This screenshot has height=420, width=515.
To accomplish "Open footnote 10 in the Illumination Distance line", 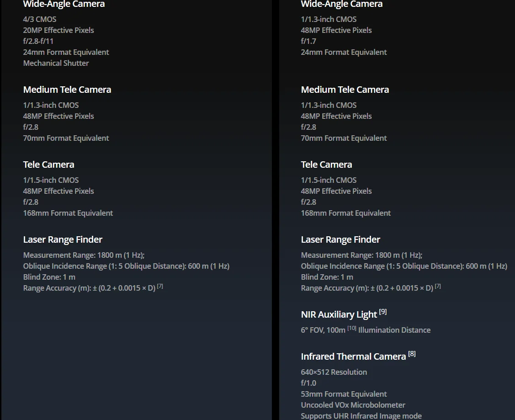I will click(351, 328).
